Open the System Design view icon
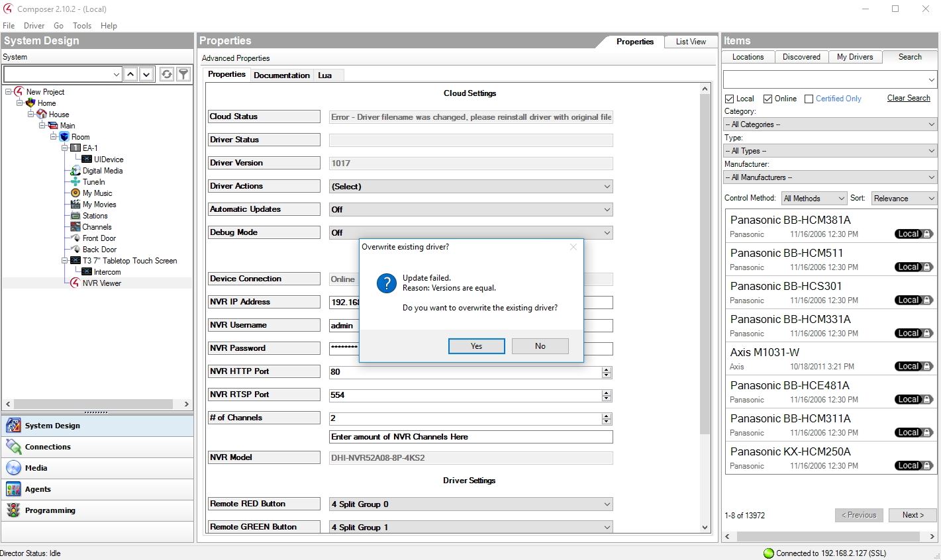 tap(13, 426)
